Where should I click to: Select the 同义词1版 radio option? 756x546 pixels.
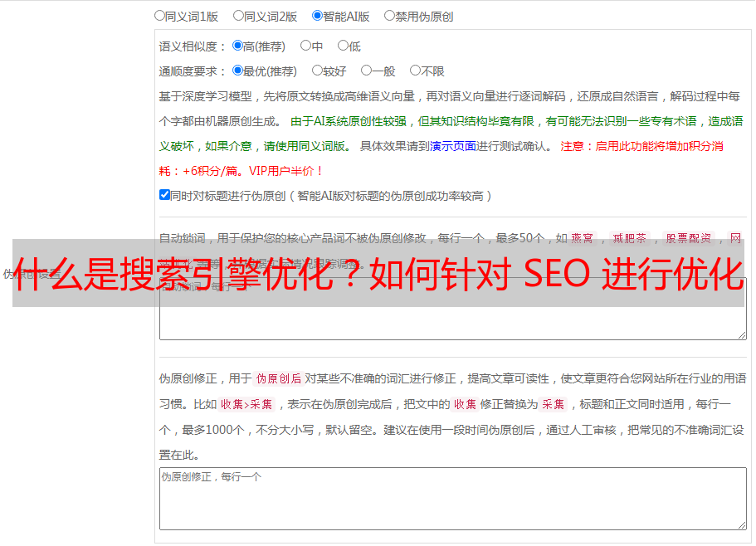[x=159, y=16]
